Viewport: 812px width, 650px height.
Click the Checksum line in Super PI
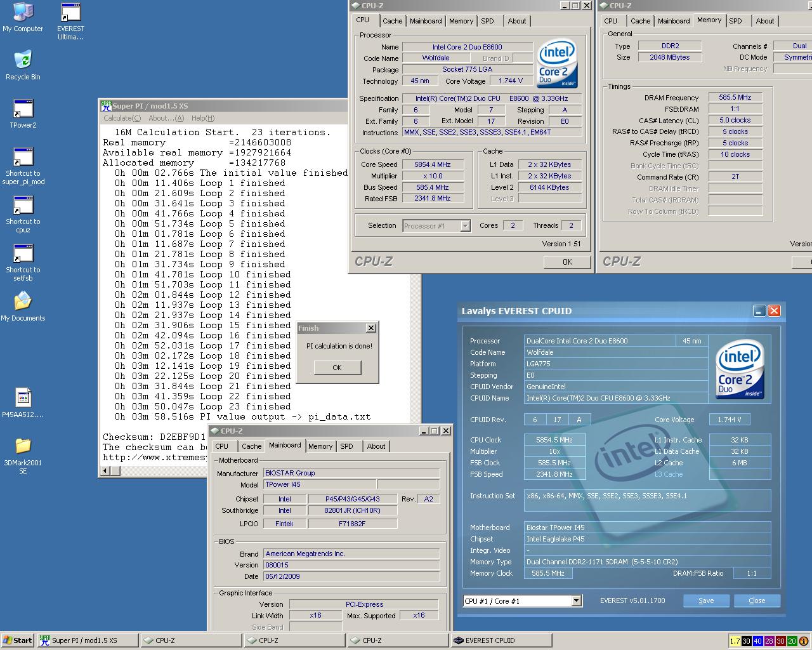pos(155,437)
